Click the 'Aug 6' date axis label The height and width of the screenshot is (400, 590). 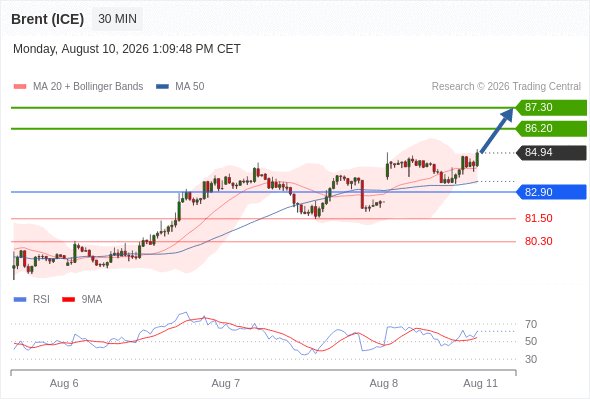pyautogui.click(x=64, y=383)
